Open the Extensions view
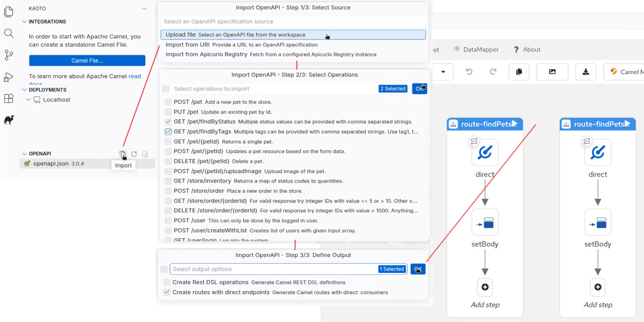The height and width of the screenshot is (322, 644). click(x=8, y=98)
